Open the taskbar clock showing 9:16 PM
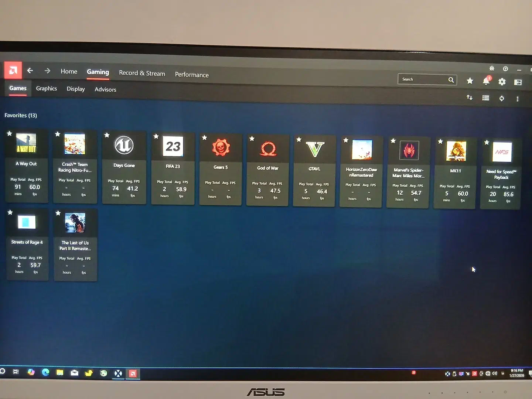This screenshot has height=399, width=532. point(516,373)
